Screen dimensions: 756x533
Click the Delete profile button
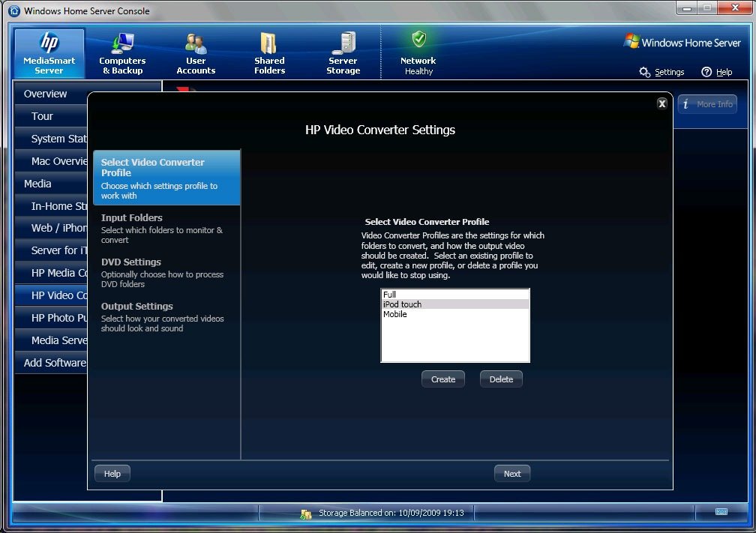pyautogui.click(x=501, y=379)
